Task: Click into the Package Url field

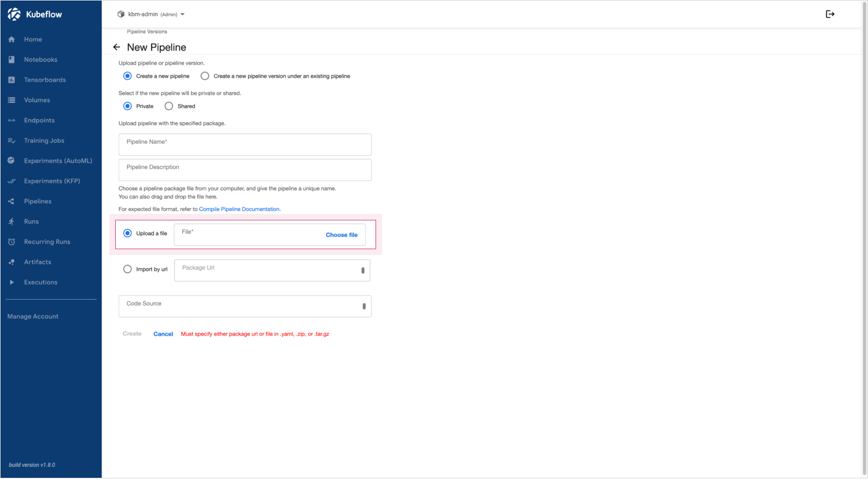Action: pyautogui.click(x=272, y=270)
